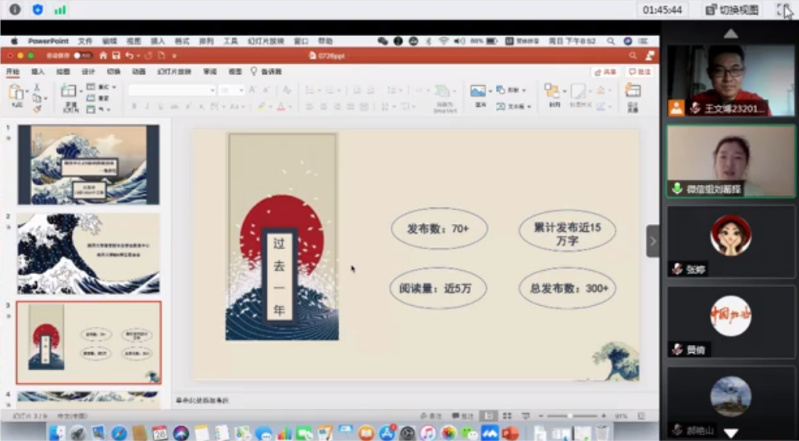Viewport: 799px width, 441px height.
Task: Click the Cut scissors icon
Action: [37, 88]
